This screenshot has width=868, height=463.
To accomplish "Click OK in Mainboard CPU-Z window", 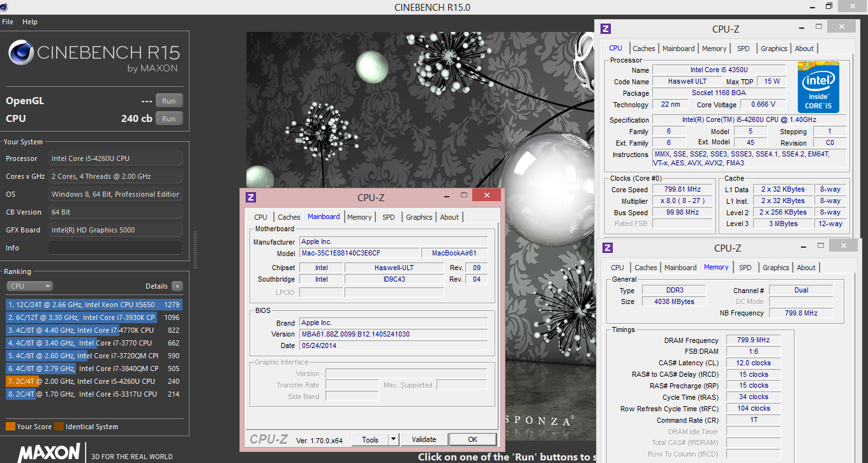I will pyautogui.click(x=472, y=439).
